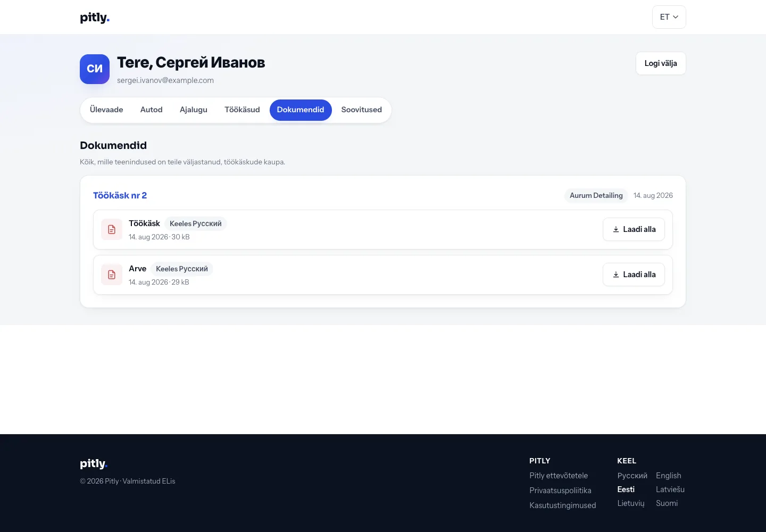This screenshot has height=532, width=766.
Task: Open the ET language dropdown
Action: tap(669, 17)
